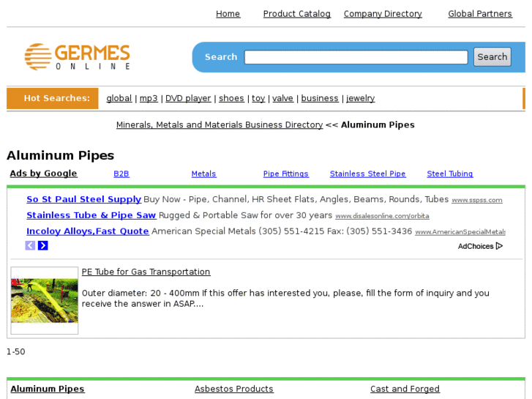The image size is (532, 399).
Task: Select hot search 'global'
Action: 119,99
